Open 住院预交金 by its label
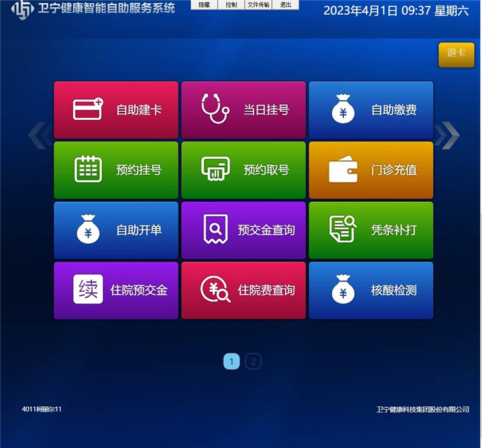Image resolution: width=482 pixels, height=448 pixels. pos(139,290)
